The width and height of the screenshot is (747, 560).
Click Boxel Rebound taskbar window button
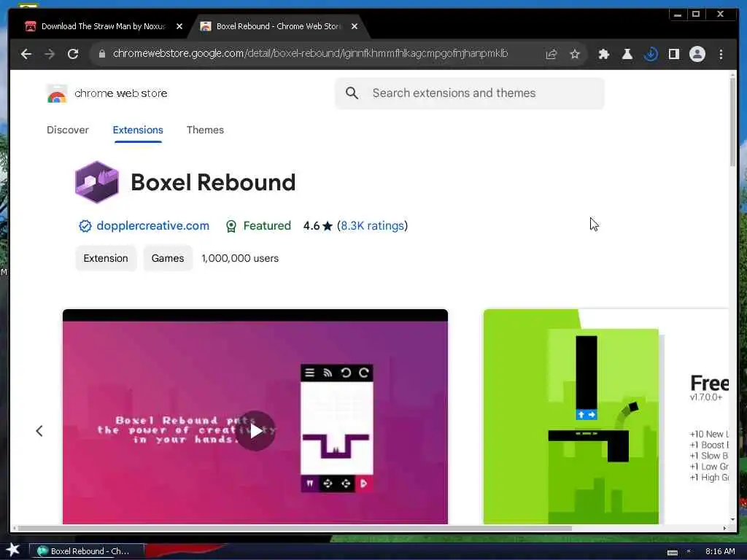(x=87, y=551)
